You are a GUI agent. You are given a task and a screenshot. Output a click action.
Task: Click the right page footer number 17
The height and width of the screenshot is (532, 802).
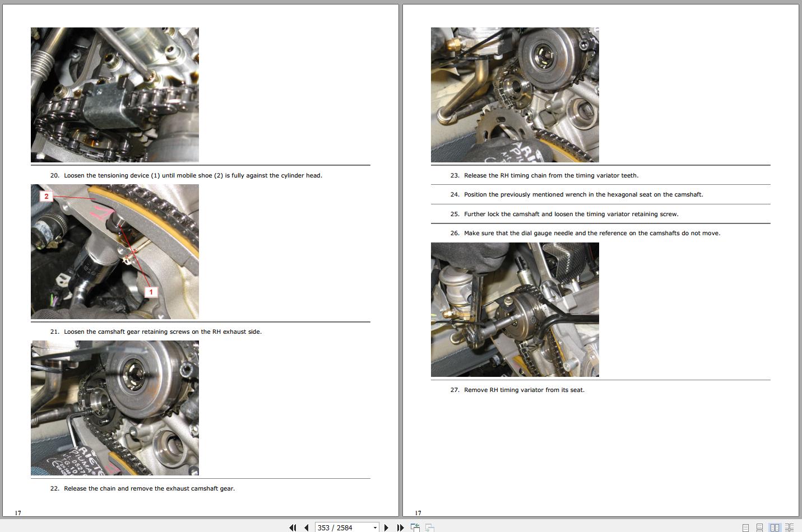click(x=418, y=512)
